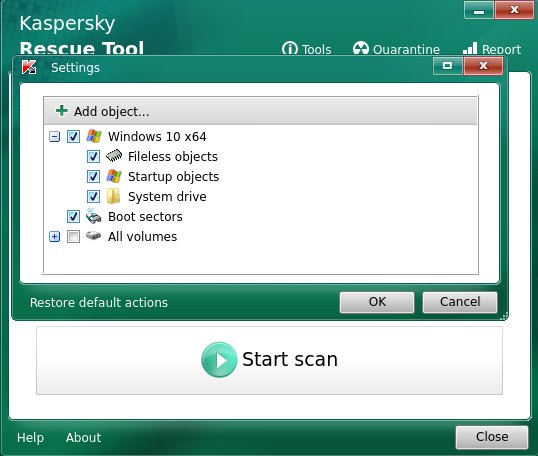This screenshot has height=456, width=538.
Task: Minimize the Kaspersky Rescue Tool window
Action: click(x=479, y=10)
